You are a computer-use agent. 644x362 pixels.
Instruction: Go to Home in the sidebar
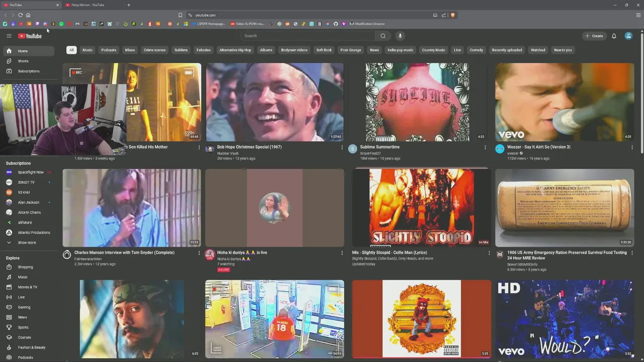point(28,51)
